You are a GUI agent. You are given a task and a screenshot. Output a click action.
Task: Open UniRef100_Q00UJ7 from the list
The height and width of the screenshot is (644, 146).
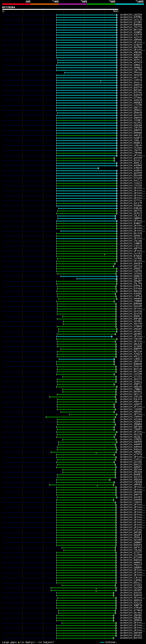point(131,82)
